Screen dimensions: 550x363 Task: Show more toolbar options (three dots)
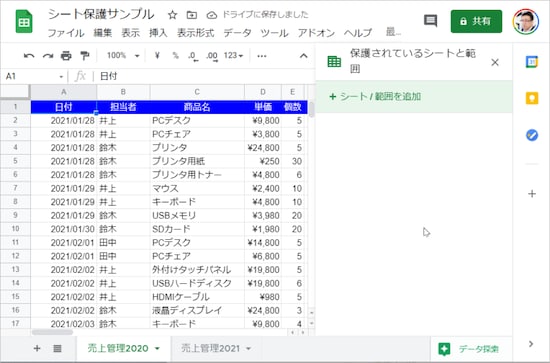(x=262, y=56)
